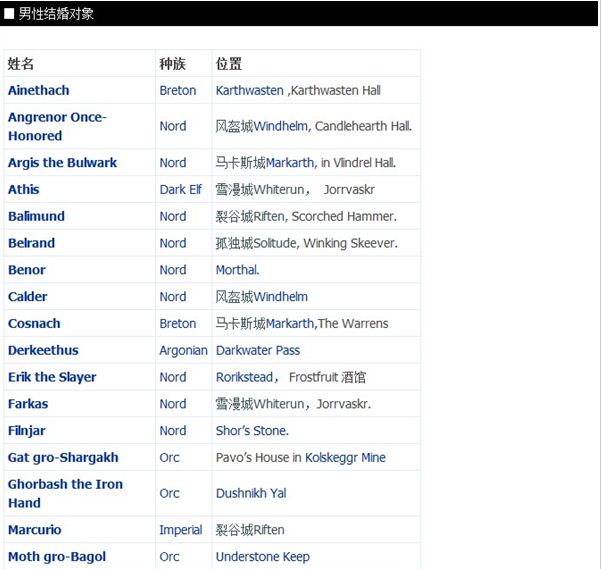Viewport: 601px width, 569px height.
Task: Click the 姓名 column header
Action: pos(21,64)
